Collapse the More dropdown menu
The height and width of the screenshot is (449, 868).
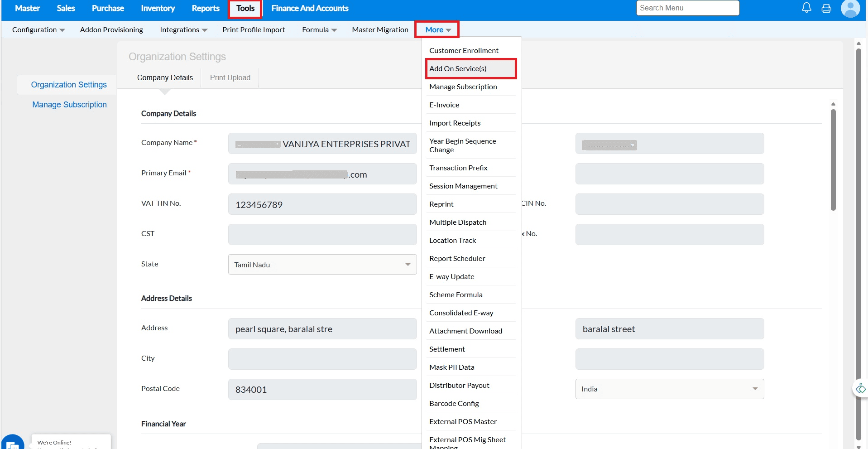(x=437, y=30)
